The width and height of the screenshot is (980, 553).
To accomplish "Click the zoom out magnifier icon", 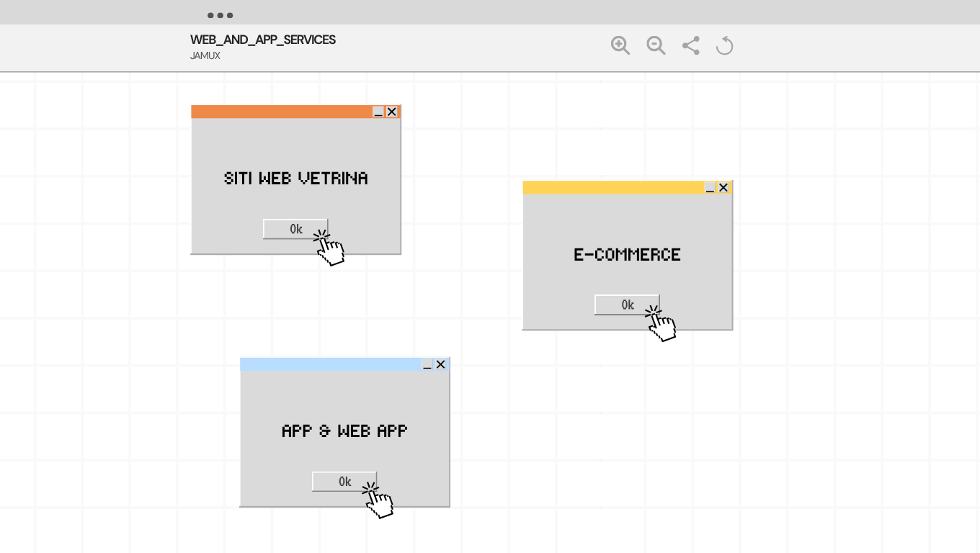I will 656,45.
